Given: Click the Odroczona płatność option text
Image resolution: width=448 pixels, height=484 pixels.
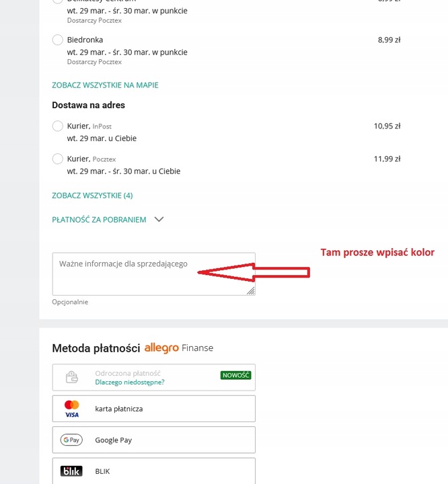Looking at the screenshot, I should point(128,372).
